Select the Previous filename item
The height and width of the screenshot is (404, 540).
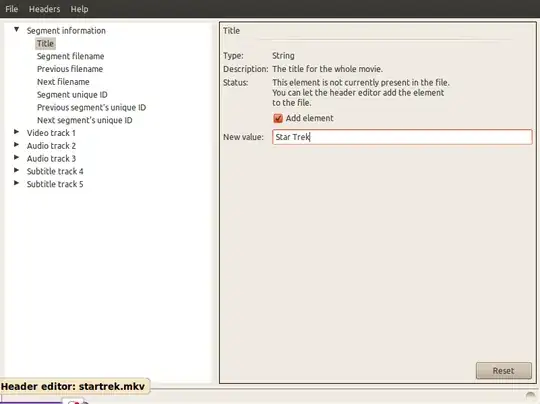click(70, 69)
